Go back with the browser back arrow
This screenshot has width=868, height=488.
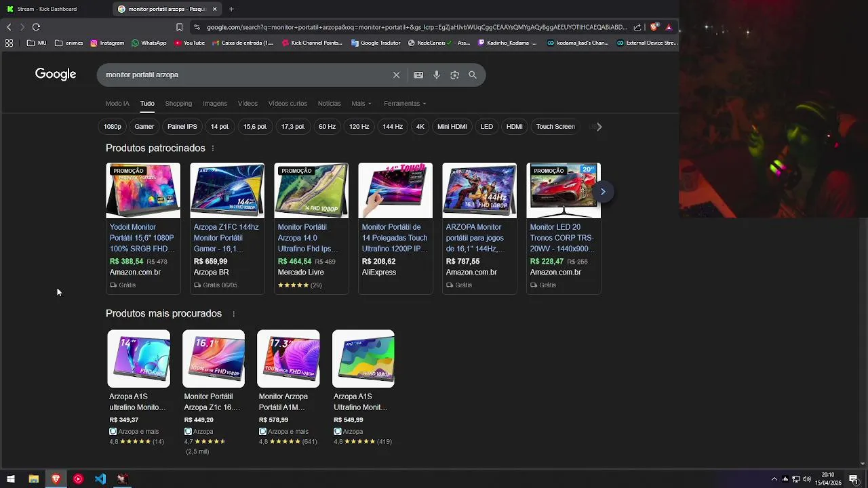[9, 27]
